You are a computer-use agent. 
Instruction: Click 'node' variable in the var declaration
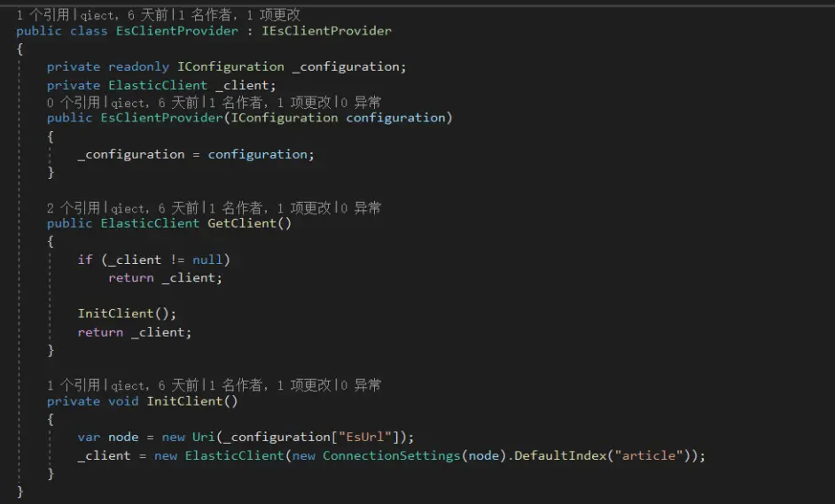[x=123, y=437]
